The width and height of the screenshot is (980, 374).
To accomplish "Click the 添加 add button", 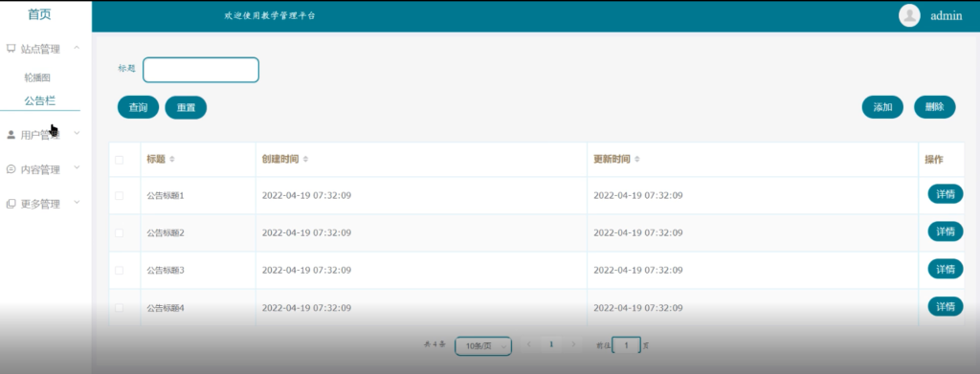I will [x=882, y=107].
